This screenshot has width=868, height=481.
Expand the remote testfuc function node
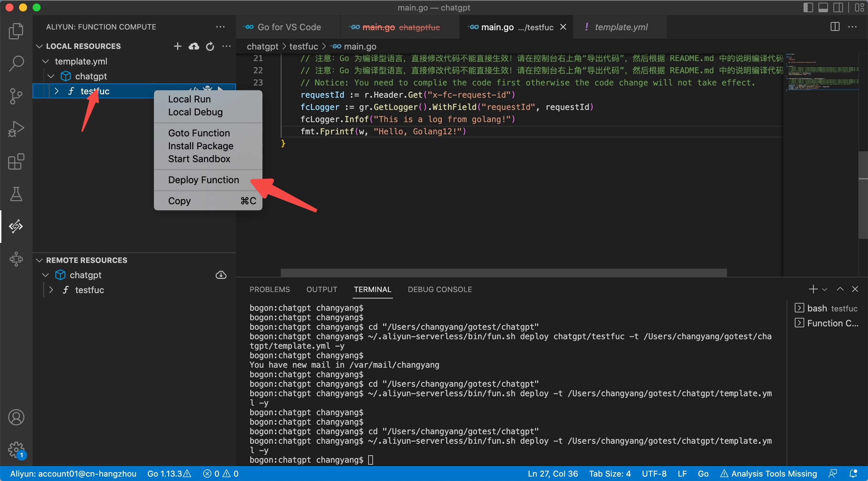(x=51, y=290)
